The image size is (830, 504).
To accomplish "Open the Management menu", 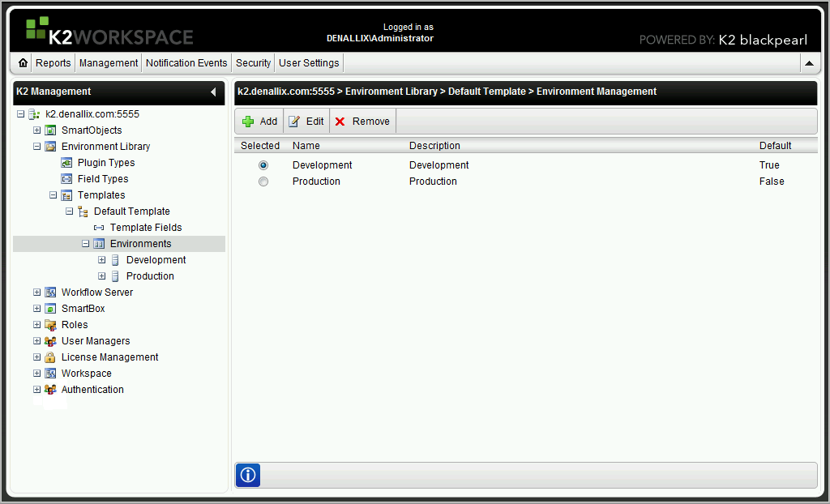I will click(109, 63).
